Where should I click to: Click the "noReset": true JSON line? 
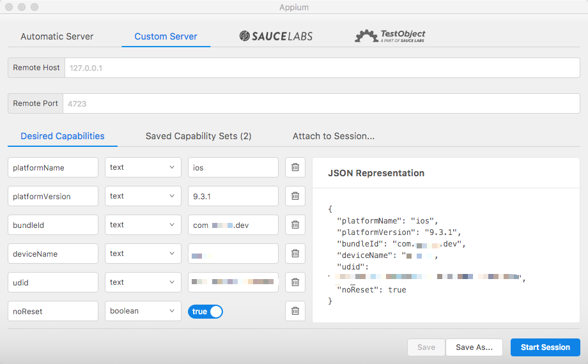tap(371, 290)
